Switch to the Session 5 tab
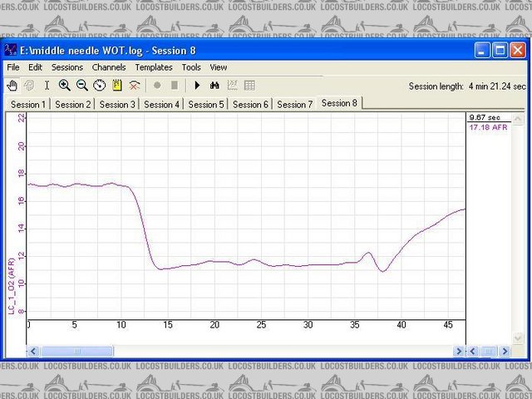Viewport: 532px width, 399px height. (x=205, y=105)
